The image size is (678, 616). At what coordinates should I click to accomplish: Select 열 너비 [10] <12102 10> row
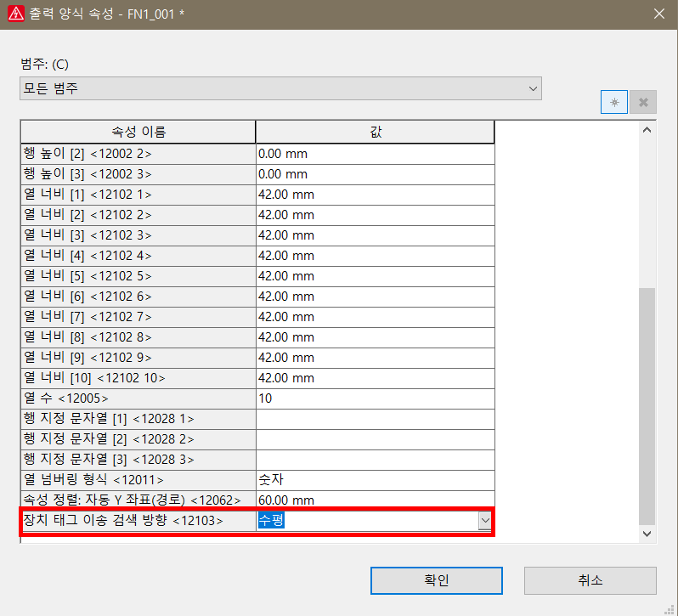257,378
